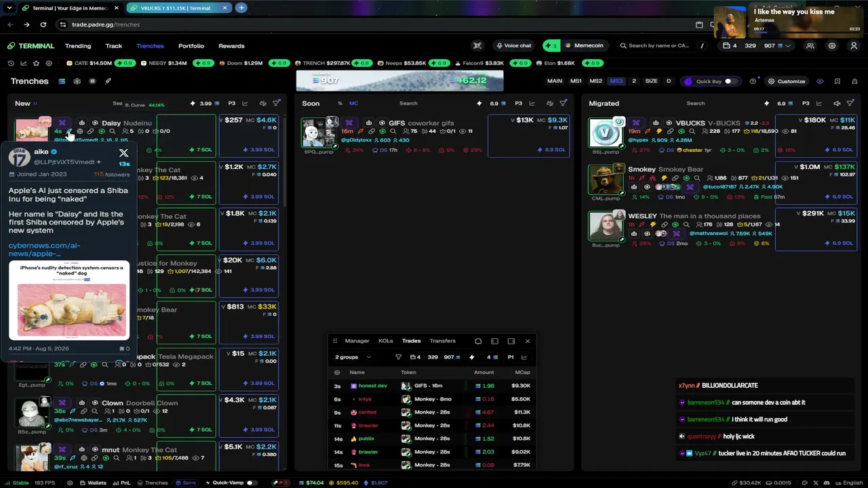Toggle sound in the New column
The height and width of the screenshot is (488, 868).
pos(262,104)
